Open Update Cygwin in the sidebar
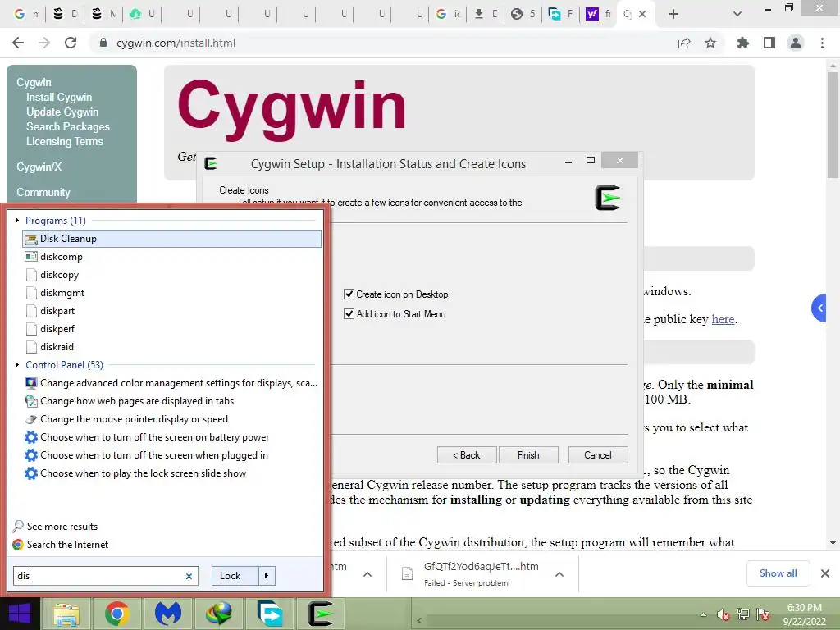The width and height of the screenshot is (840, 630). (62, 112)
